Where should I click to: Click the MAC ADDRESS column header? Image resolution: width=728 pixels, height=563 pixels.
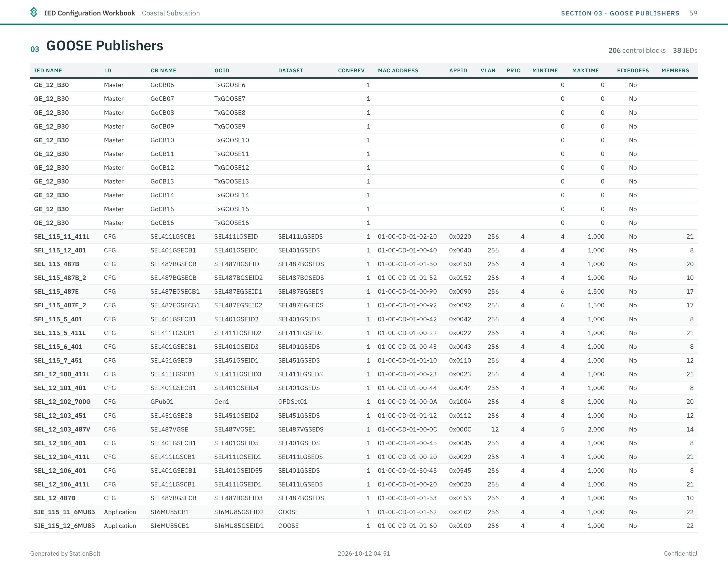click(x=398, y=70)
